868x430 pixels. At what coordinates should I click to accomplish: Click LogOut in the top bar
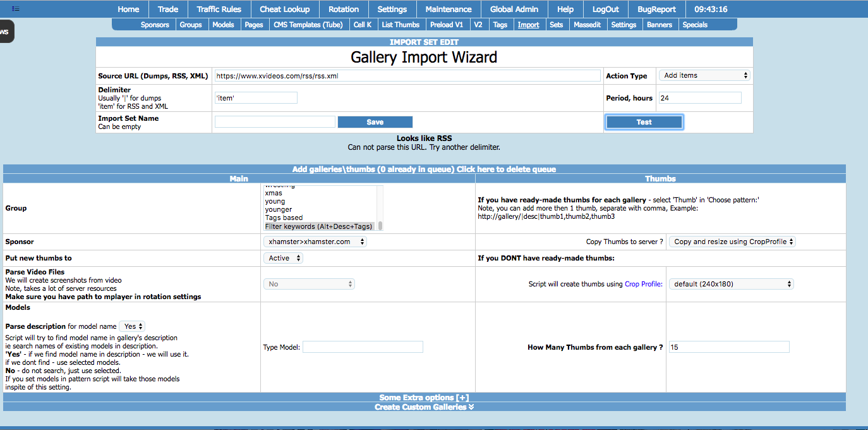pyautogui.click(x=606, y=9)
